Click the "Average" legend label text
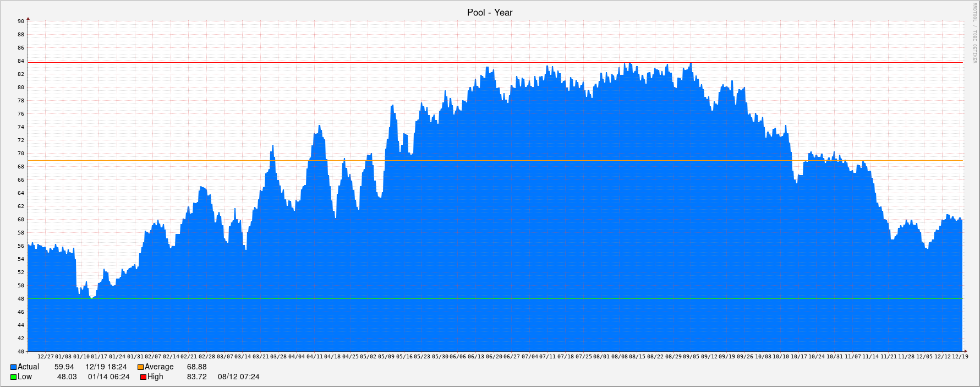The width and height of the screenshot is (980, 387). 159,367
